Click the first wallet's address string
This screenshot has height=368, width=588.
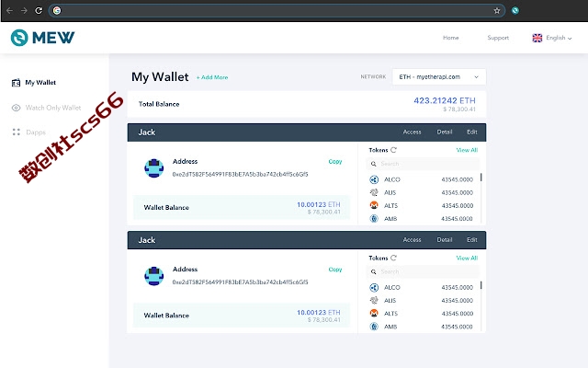pyautogui.click(x=241, y=174)
